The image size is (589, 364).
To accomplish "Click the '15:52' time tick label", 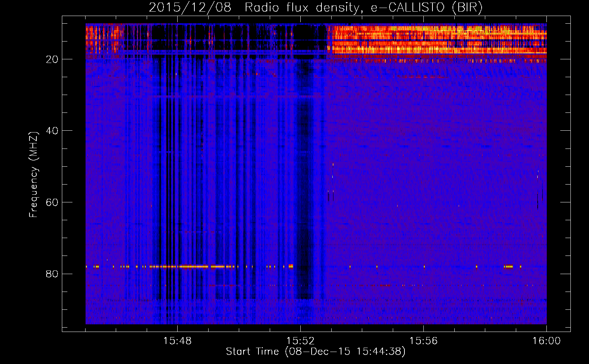I will (x=300, y=341).
